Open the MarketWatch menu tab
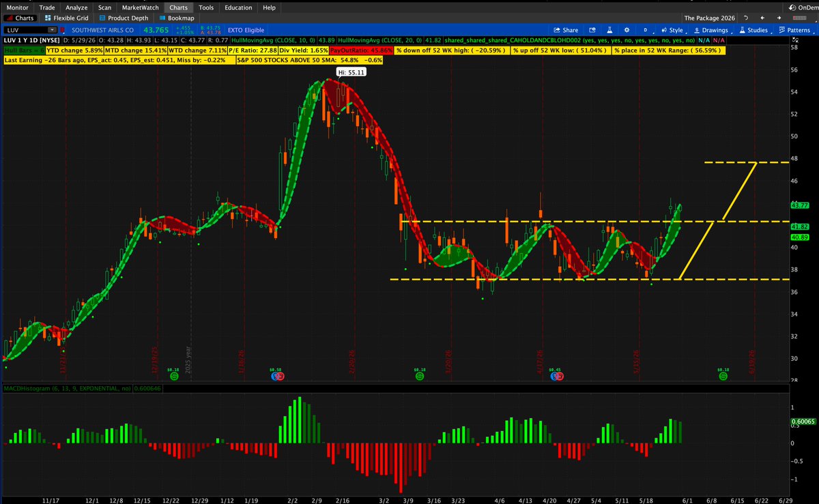 [x=140, y=7]
